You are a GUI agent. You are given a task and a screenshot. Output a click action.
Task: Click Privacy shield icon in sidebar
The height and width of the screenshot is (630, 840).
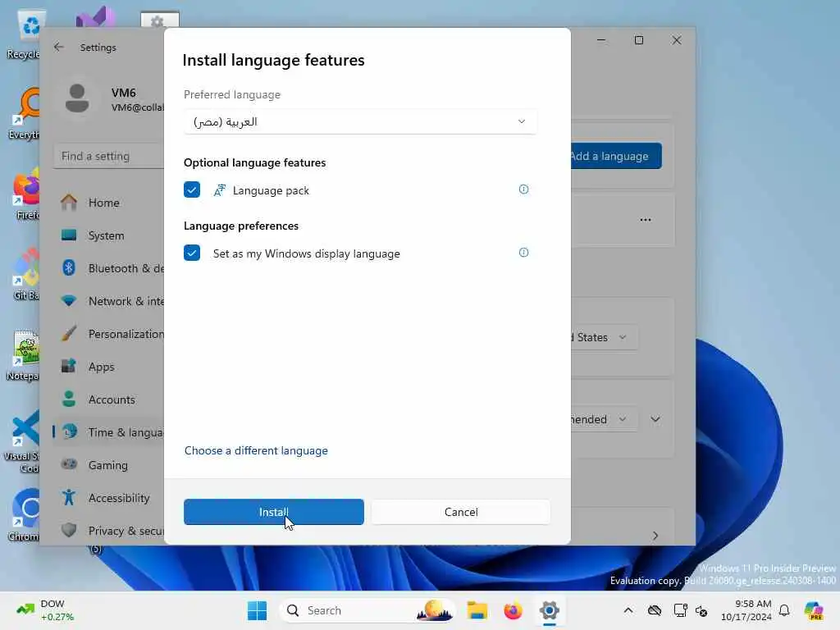(x=69, y=531)
